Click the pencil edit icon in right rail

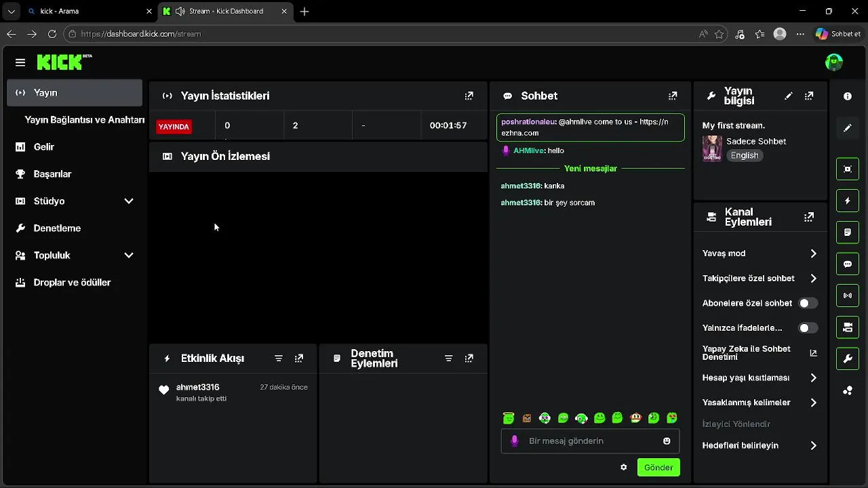[848, 127]
